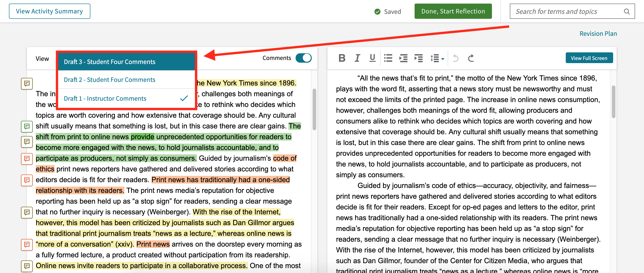Screen dimensions: 644x273
Task: Open the line spacing dropdown
Action: click(x=437, y=58)
